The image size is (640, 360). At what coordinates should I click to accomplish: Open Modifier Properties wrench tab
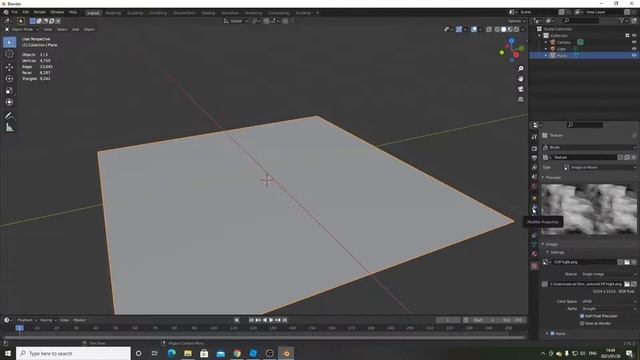click(534, 208)
